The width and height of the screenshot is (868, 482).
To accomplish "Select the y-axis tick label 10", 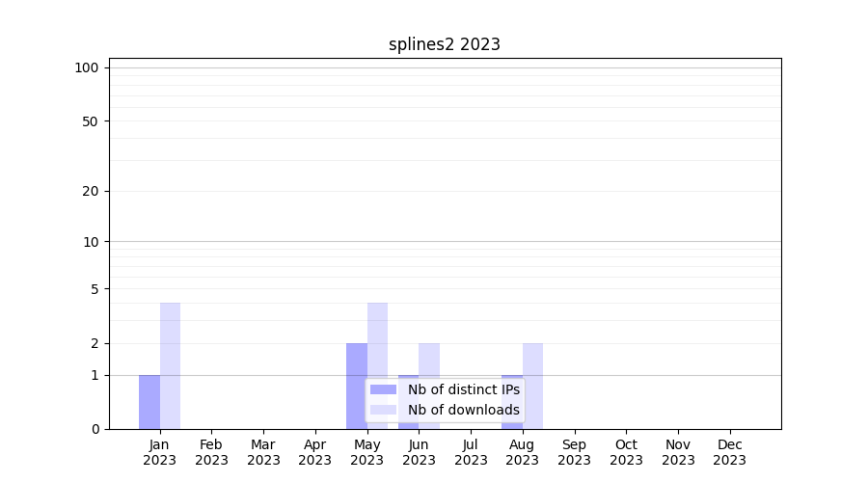I will pyautogui.click(x=91, y=242).
